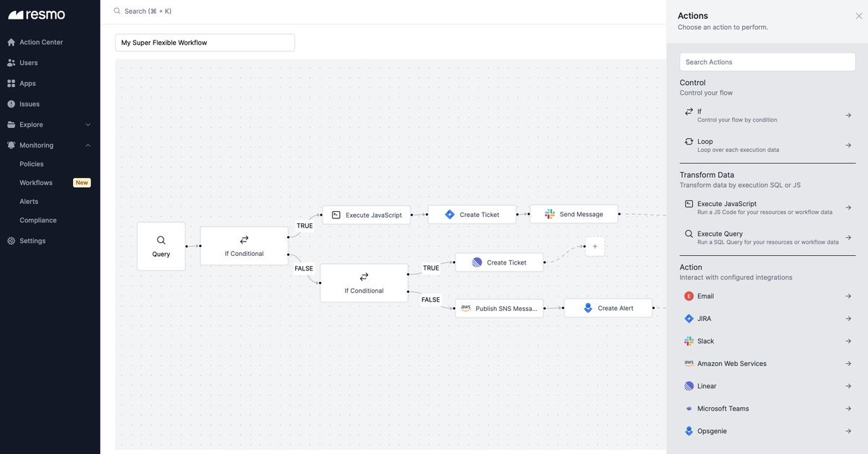
Task: Click the plus icon to add a node
Action: (x=595, y=247)
